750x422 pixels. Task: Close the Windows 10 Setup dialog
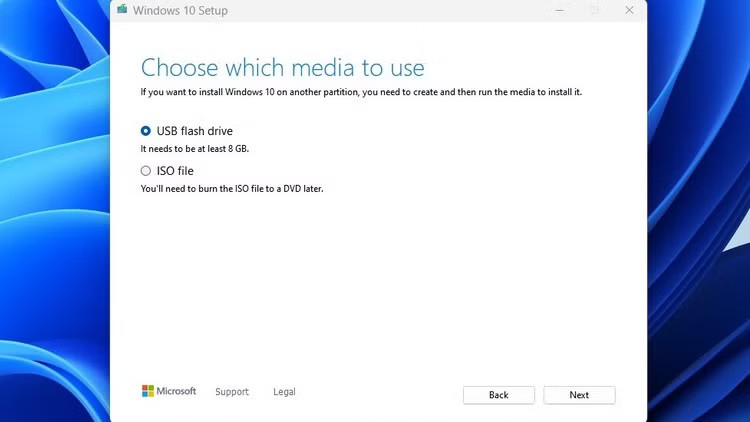[x=629, y=10]
